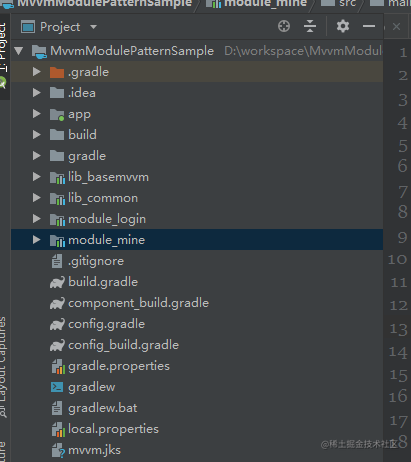This screenshot has height=462, width=411.
Task: Close the editor tab with the X
Action: click(396, 26)
